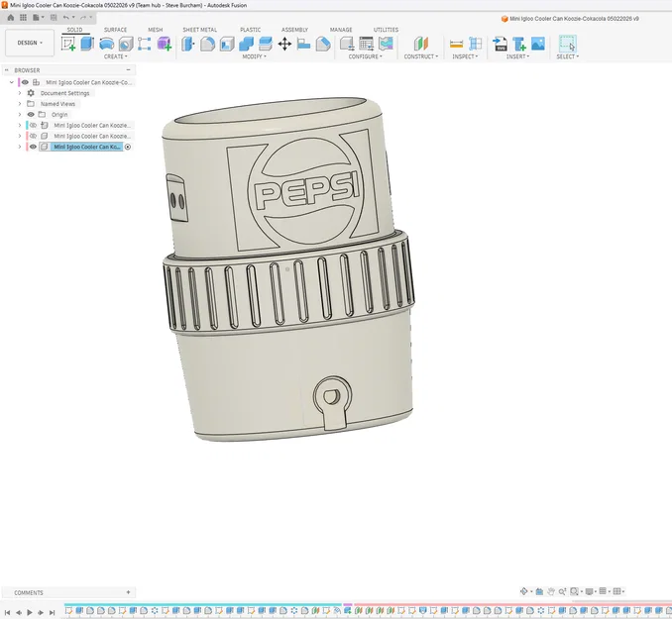Switch to the Assembly tab

pos(294,30)
